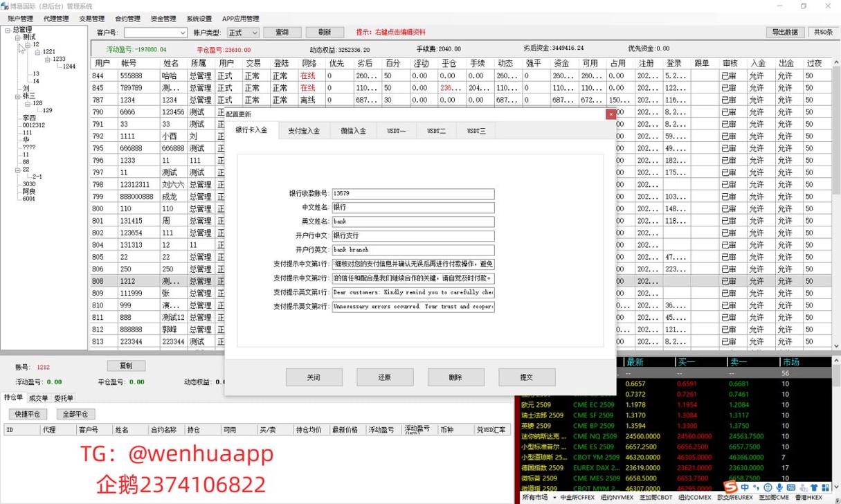Expand the 所有市场 market dropdown
The width and height of the screenshot is (841, 504).
554,498
